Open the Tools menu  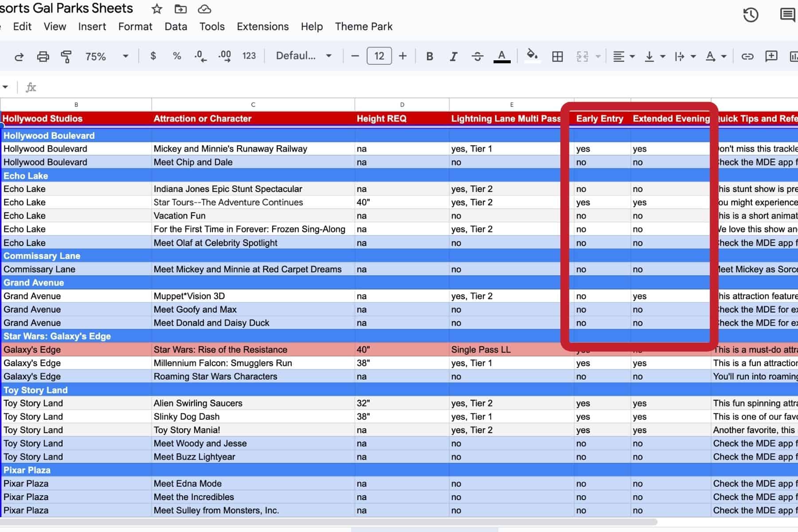(212, 27)
